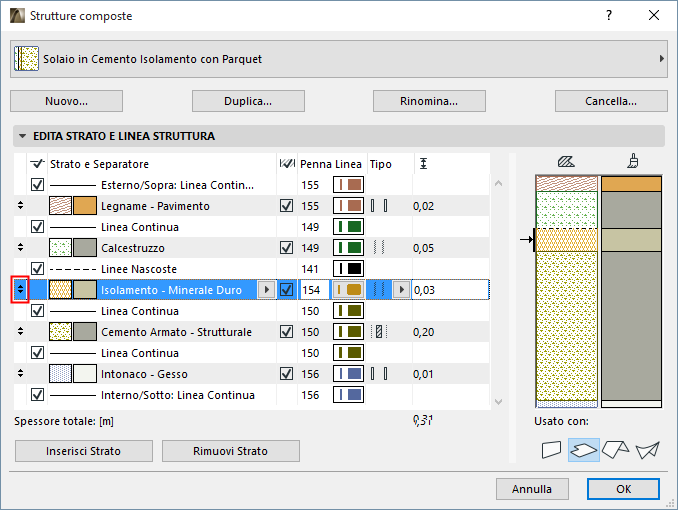The height and width of the screenshot is (510, 678).
Task: Collapse the Edita Strato e Linea Struttura panel
Action: [x=22, y=136]
